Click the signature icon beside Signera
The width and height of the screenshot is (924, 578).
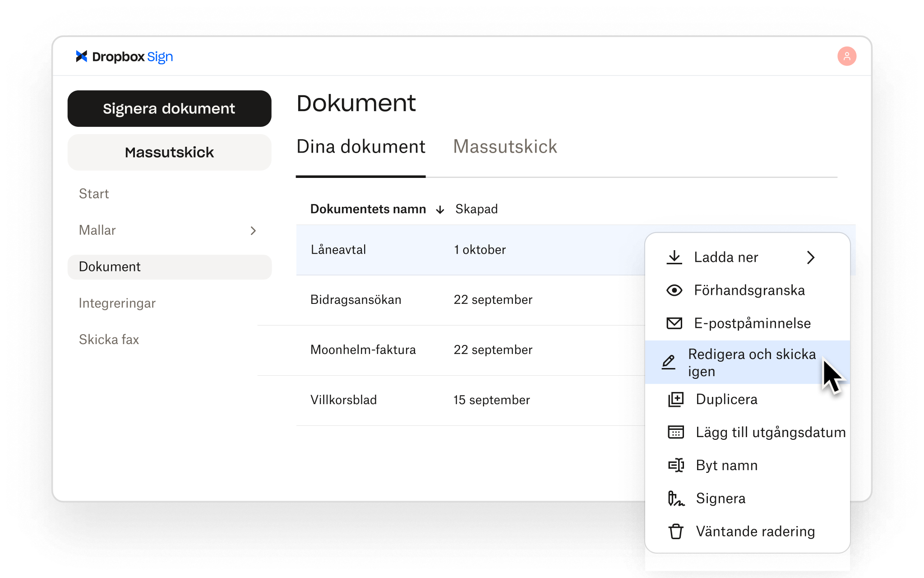coord(676,499)
